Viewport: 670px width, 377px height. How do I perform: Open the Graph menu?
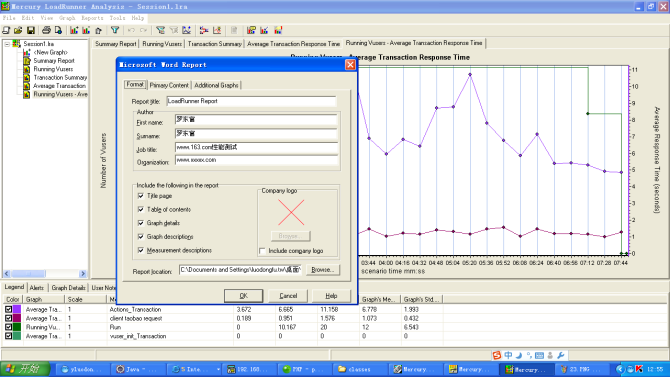coord(67,18)
